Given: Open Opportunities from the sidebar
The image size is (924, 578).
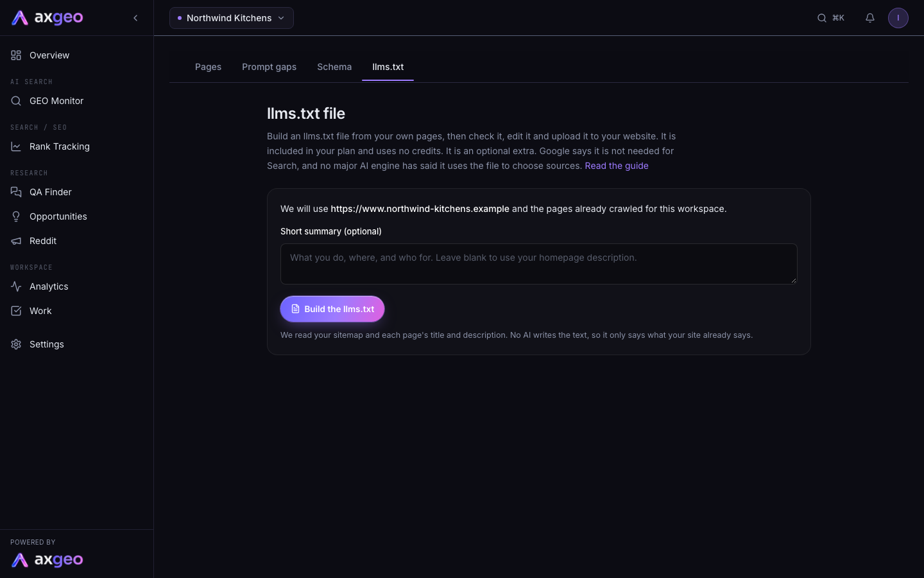Looking at the screenshot, I should (77, 216).
